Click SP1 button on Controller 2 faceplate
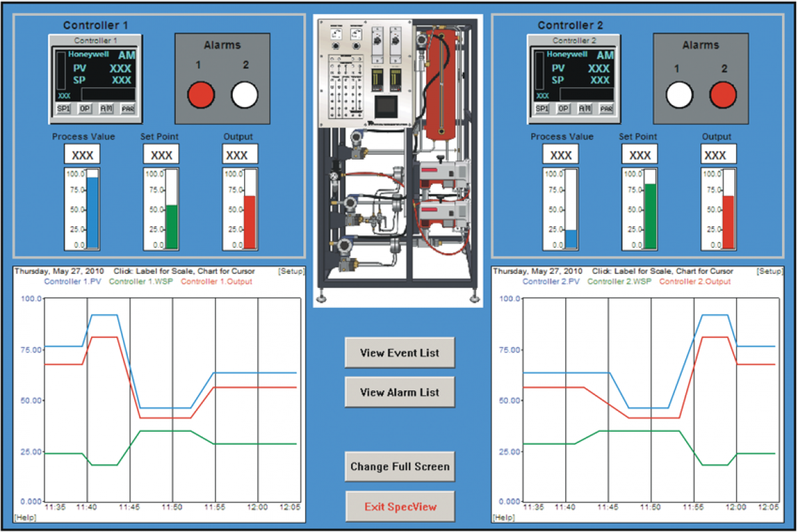 [x=541, y=108]
